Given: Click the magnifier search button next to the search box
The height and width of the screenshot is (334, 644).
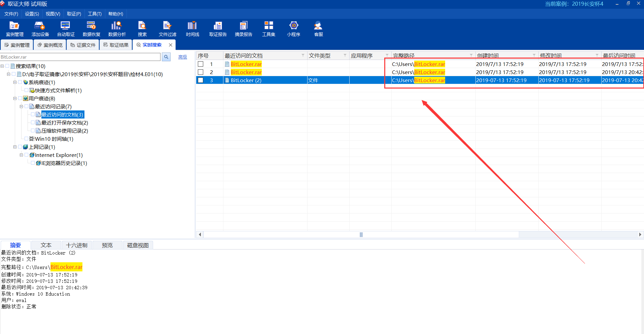Looking at the screenshot, I should coord(166,57).
